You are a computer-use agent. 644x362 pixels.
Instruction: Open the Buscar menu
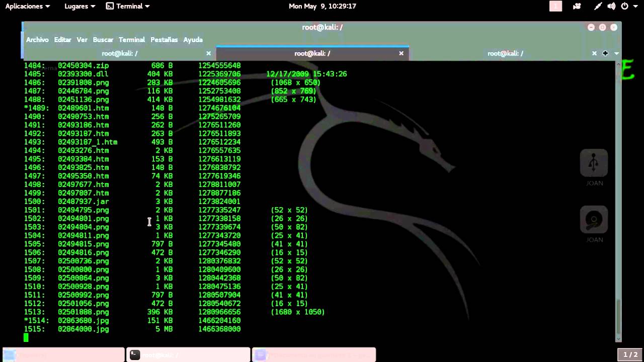point(103,40)
